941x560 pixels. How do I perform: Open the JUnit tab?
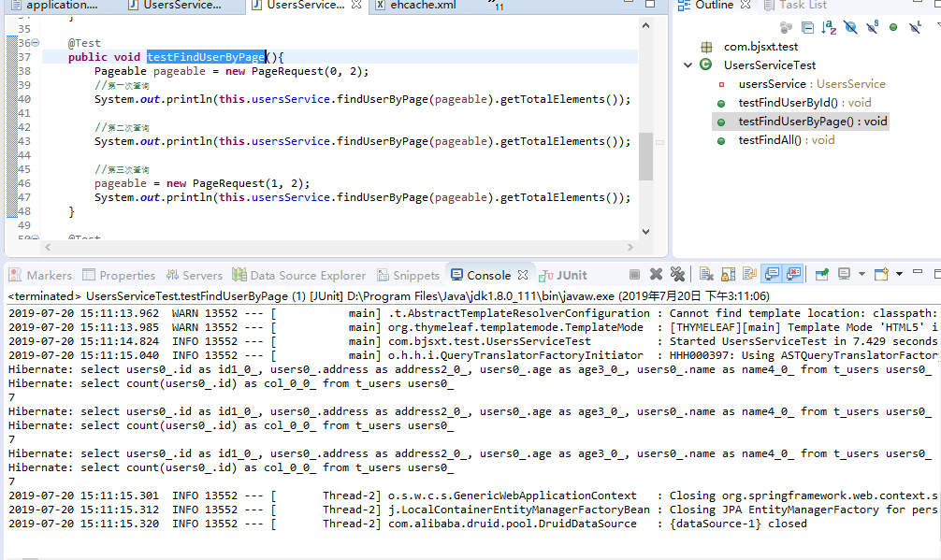tap(563, 275)
